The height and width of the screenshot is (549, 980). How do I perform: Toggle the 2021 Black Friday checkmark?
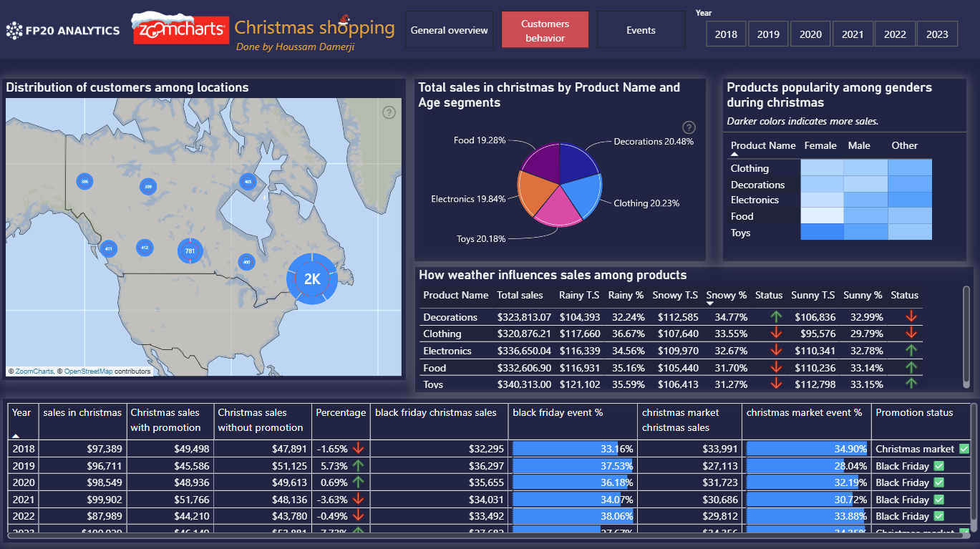[938, 500]
